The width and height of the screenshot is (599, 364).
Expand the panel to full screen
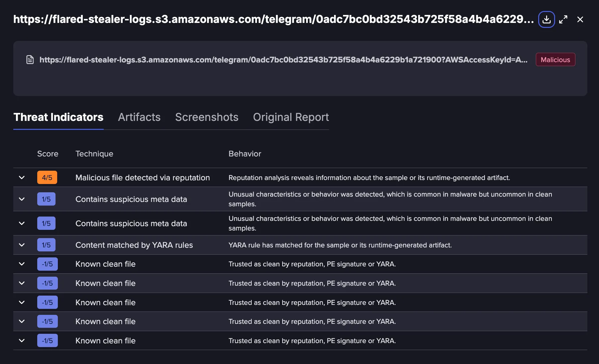[563, 20]
